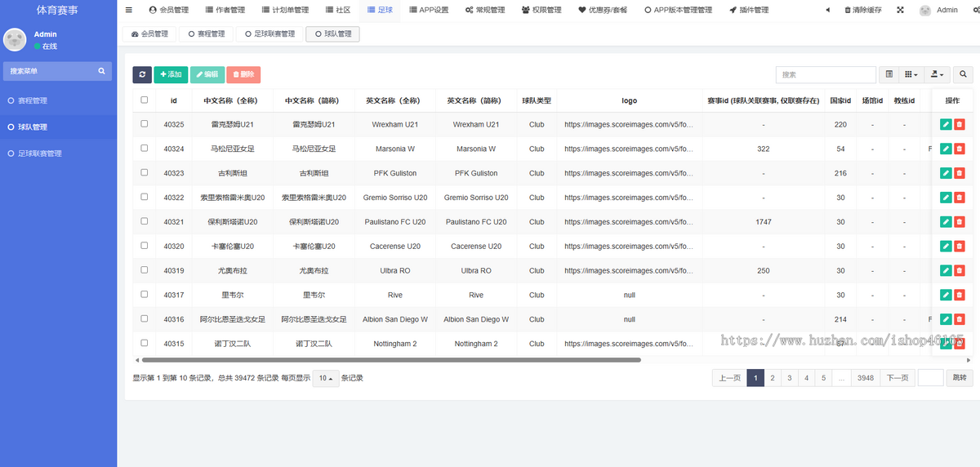
Task: Click the refresh table icon button
Action: click(x=142, y=74)
